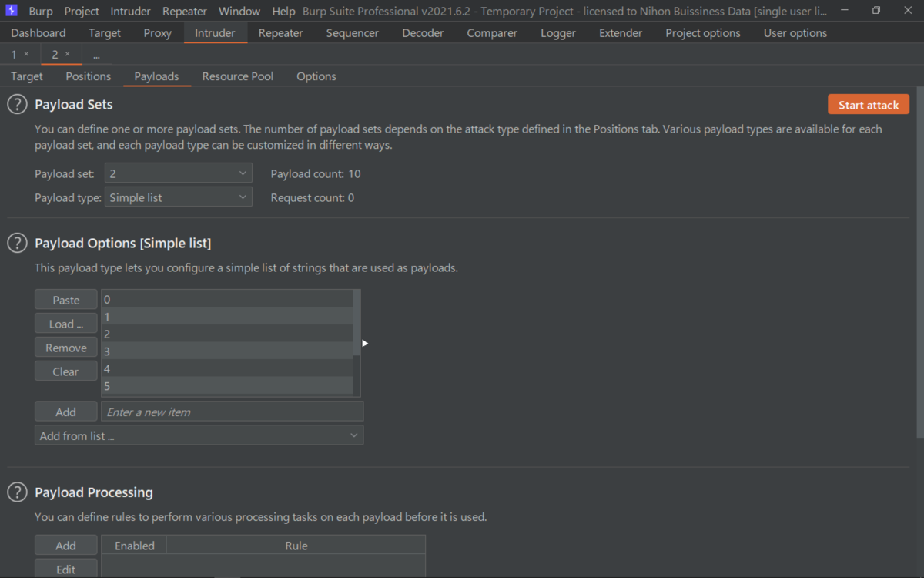Switch to the Repeater main tab

pos(280,33)
